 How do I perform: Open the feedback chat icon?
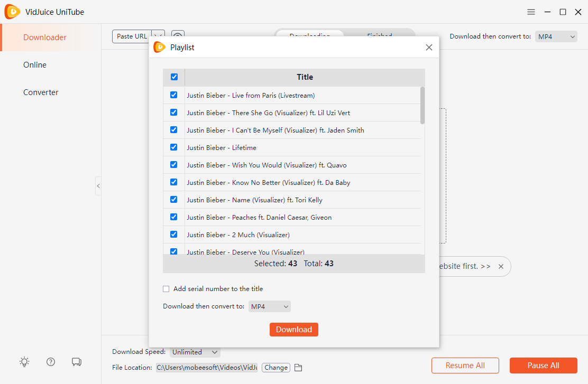[x=77, y=362]
